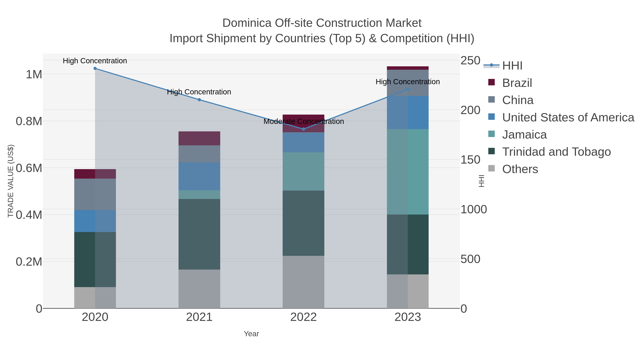The image size is (644, 362).
Task: Click the 2020 'High Concentration' annotation
Action: coord(95,61)
